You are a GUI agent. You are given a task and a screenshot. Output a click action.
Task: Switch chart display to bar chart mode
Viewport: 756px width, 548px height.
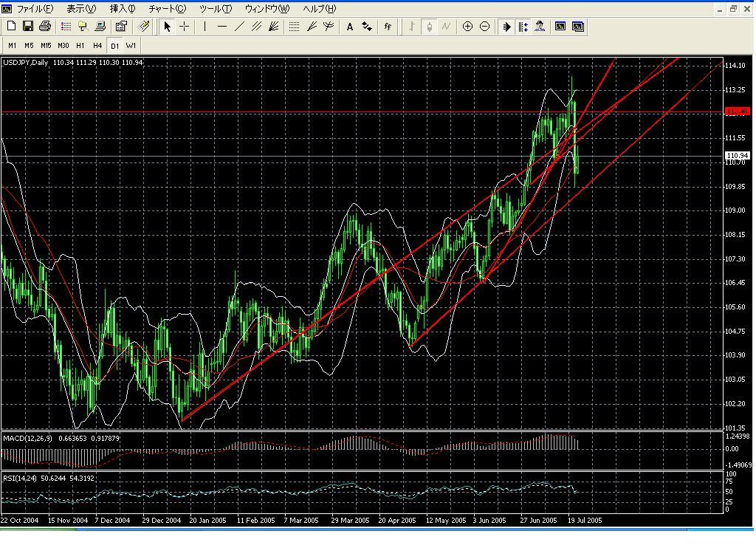click(x=411, y=26)
